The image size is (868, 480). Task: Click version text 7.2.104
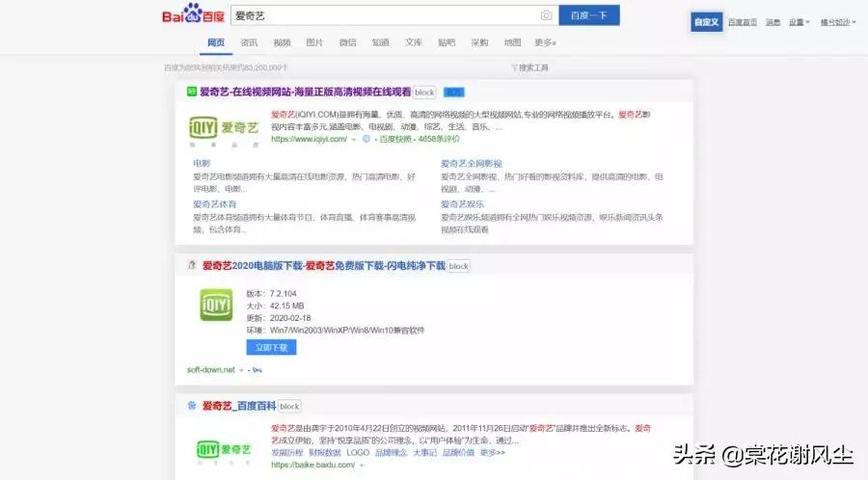[283, 294]
